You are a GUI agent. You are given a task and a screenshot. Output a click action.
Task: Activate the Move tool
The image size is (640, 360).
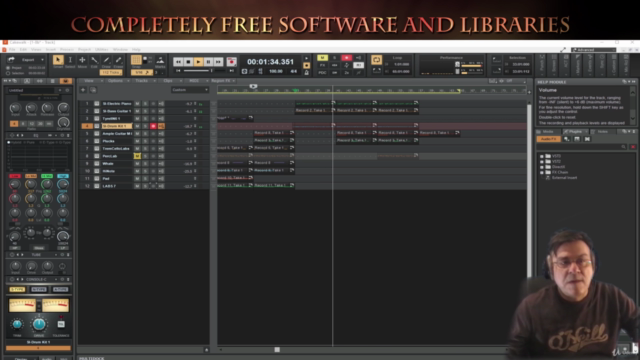82,60
